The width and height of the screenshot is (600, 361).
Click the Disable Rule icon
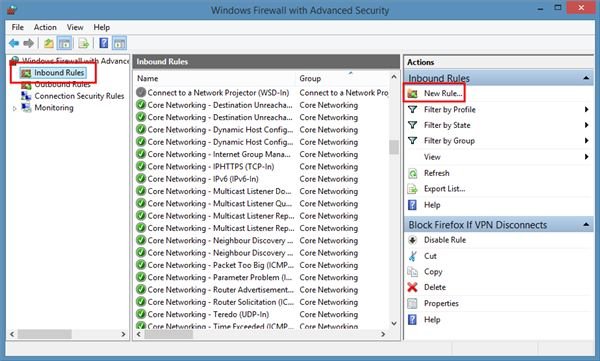click(x=412, y=240)
